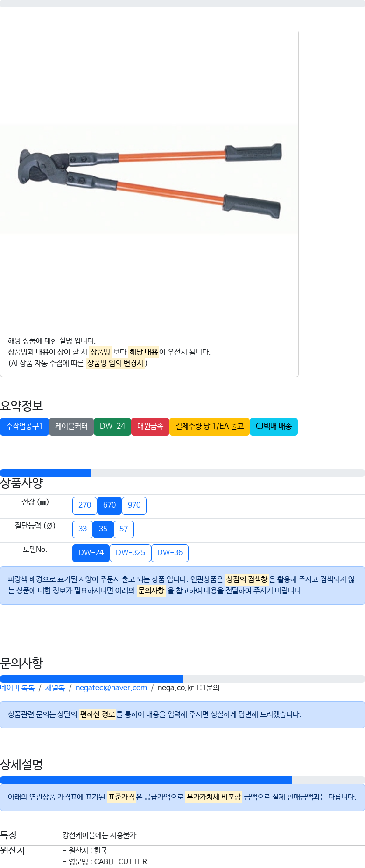Select the DW-24 model number option

91,553
